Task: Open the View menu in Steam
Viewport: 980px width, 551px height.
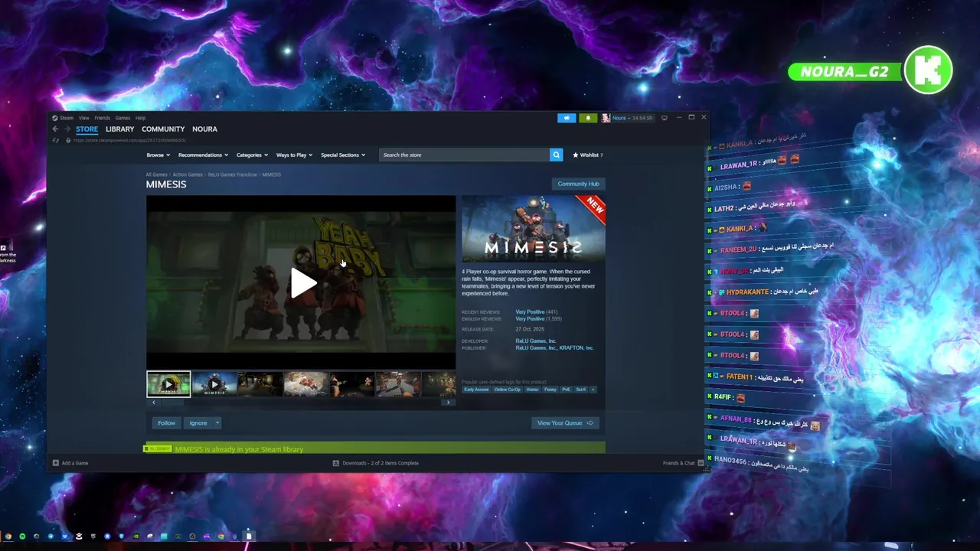Action: pyautogui.click(x=84, y=118)
